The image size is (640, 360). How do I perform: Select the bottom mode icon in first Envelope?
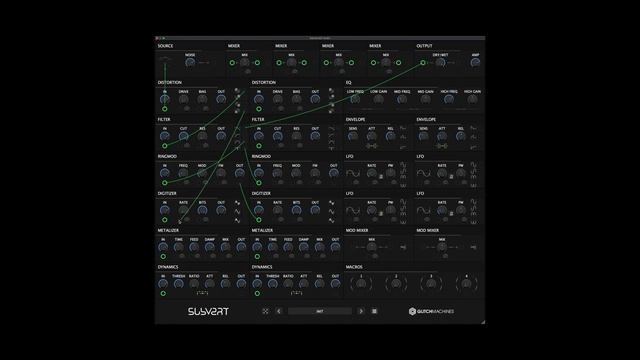point(403,147)
